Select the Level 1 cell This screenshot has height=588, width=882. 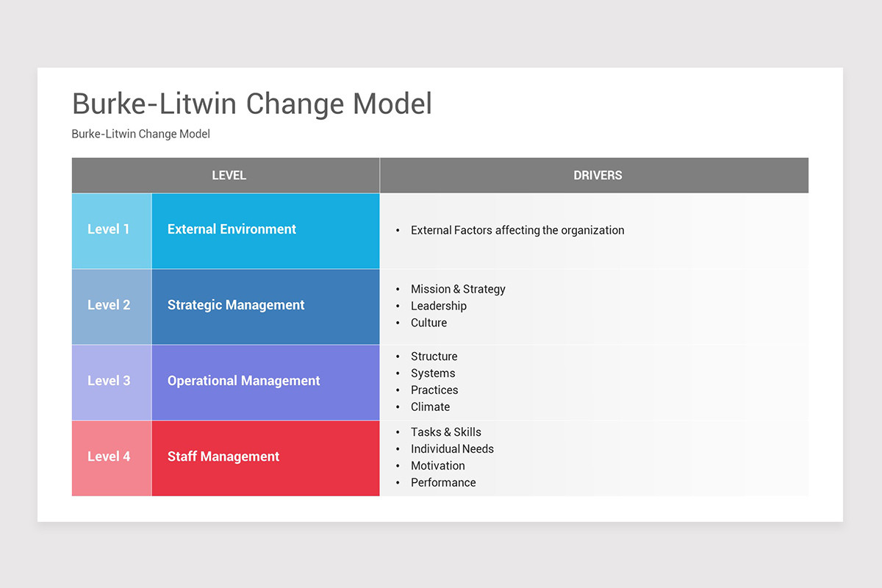tap(112, 231)
